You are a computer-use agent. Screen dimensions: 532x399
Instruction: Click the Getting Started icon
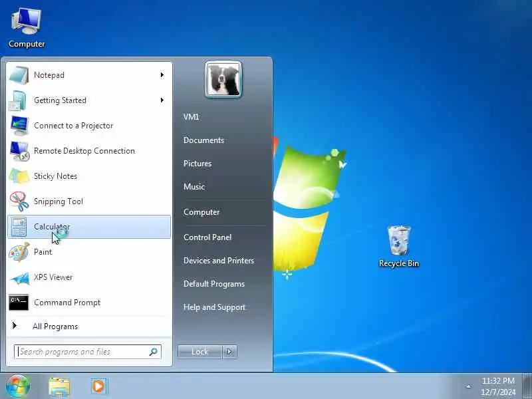pos(19,100)
